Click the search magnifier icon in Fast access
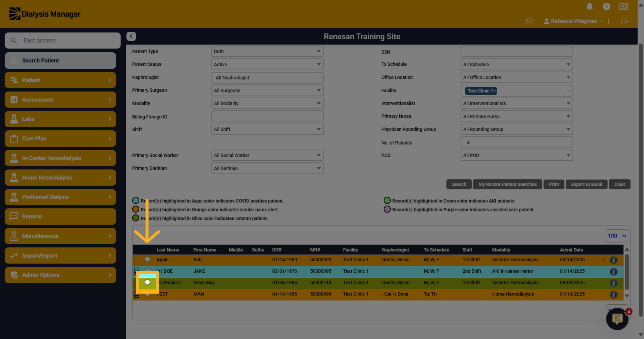644x339 pixels. tap(13, 41)
